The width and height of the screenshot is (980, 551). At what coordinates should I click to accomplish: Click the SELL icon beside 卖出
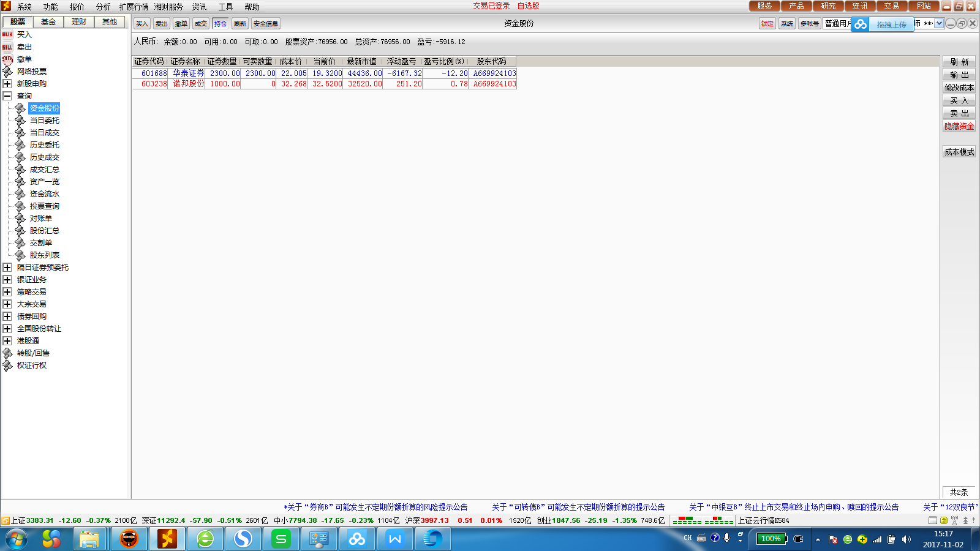(x=7, y=47)
